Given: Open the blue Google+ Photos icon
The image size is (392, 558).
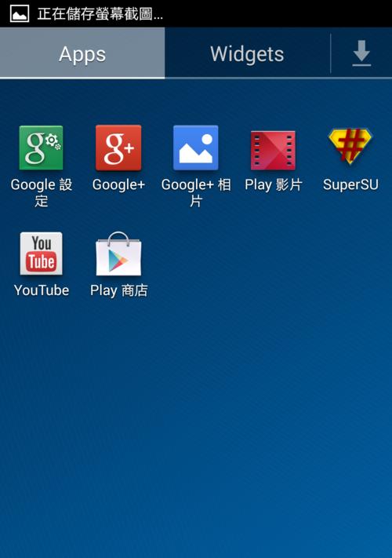Looking at the screenshot, I should coord(196,148).
